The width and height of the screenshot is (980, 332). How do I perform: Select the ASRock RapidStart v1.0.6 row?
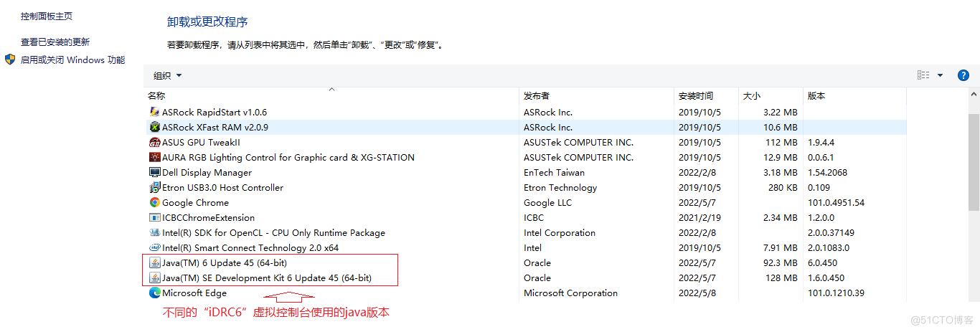click(x=526, y=112)
